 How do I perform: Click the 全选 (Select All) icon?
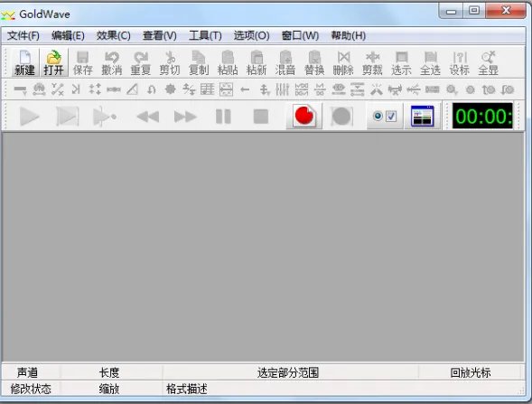(431, 62)
